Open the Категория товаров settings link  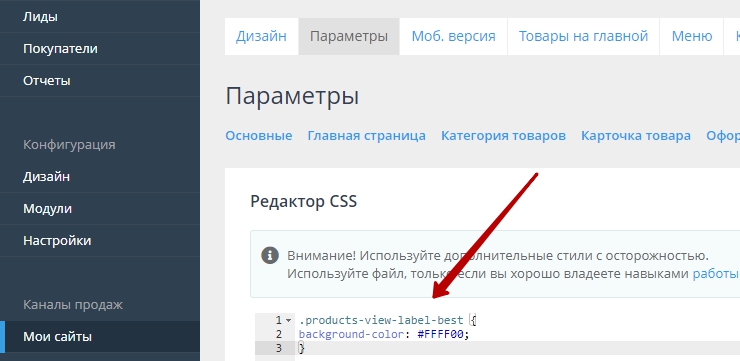[x=504, y=136]
